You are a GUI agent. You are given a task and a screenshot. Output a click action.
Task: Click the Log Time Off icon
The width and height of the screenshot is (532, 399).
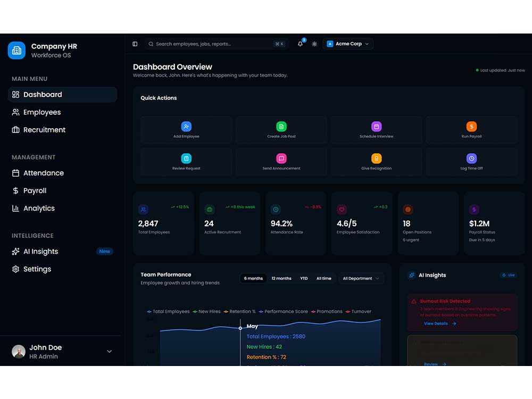[471, 159]
